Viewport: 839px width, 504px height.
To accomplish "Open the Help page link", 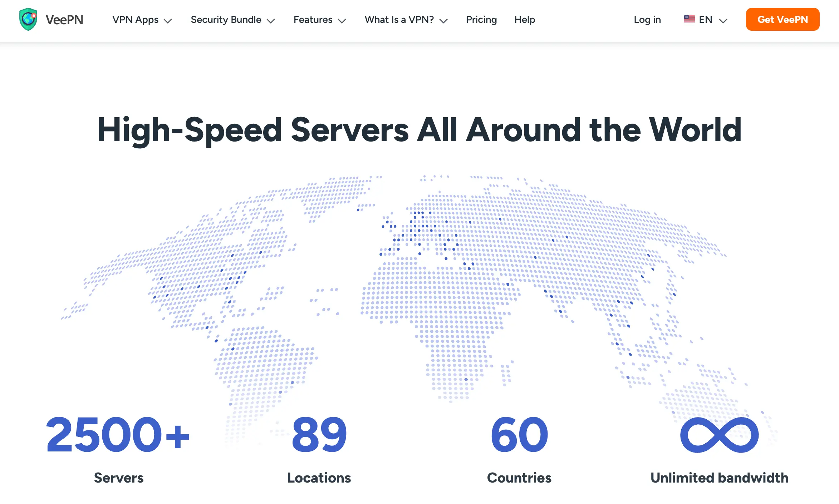I will click(525, 20).
